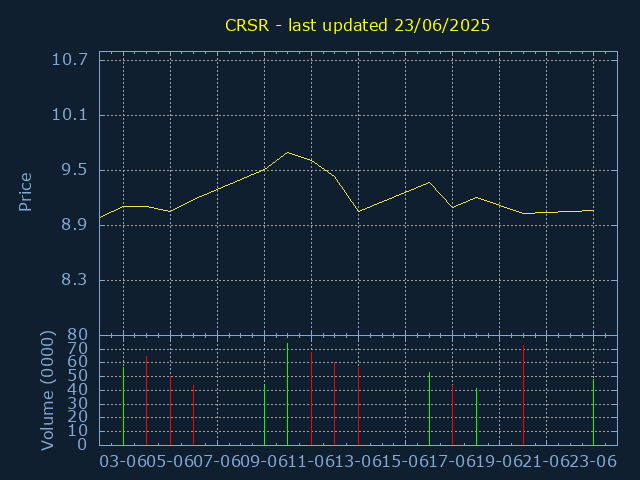This screenshot has width=640, height=480.
Task: Select the tallest green volume bar
Action: tap(287, 394)
